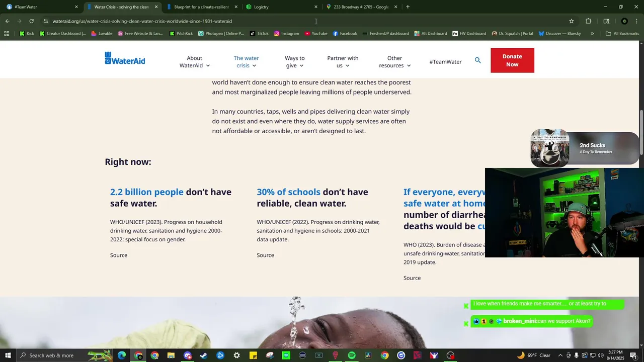
Task: Open the #TeamWater nav link
Action: pos(445,62)
